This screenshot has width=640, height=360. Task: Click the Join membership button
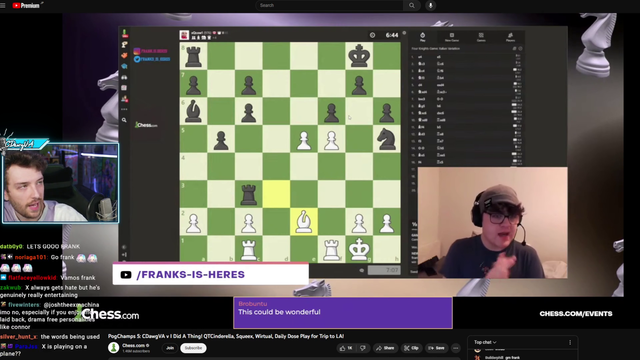click(x=170, y=348)
